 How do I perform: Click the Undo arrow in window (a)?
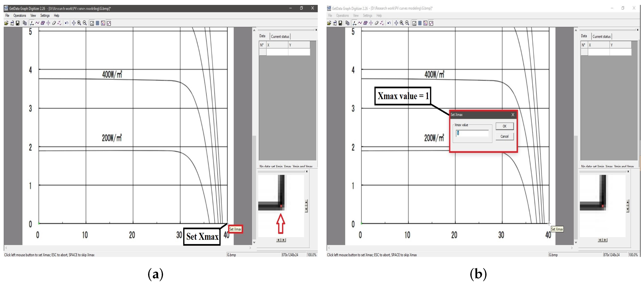pos(66,23)
